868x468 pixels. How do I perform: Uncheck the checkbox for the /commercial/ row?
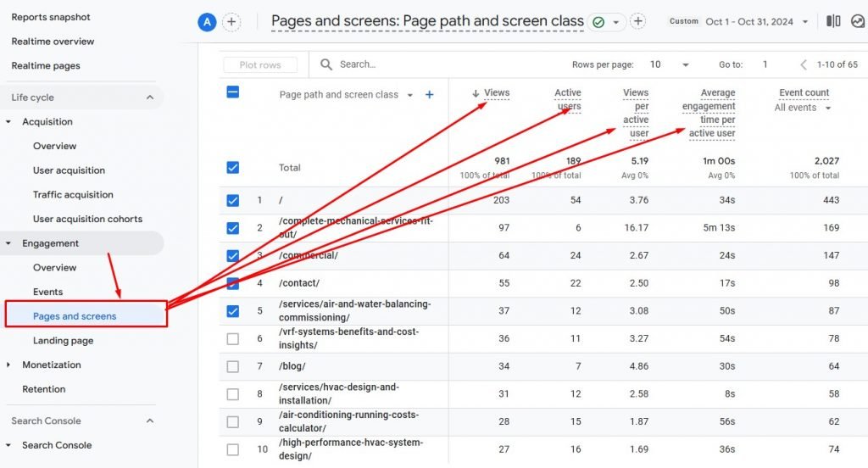(233, 256)
